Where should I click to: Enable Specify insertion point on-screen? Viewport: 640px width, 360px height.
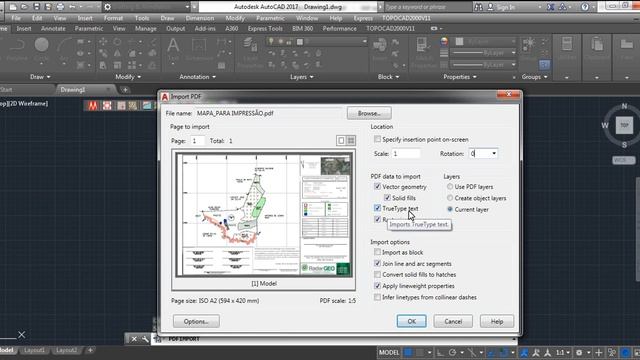point(378,139)
